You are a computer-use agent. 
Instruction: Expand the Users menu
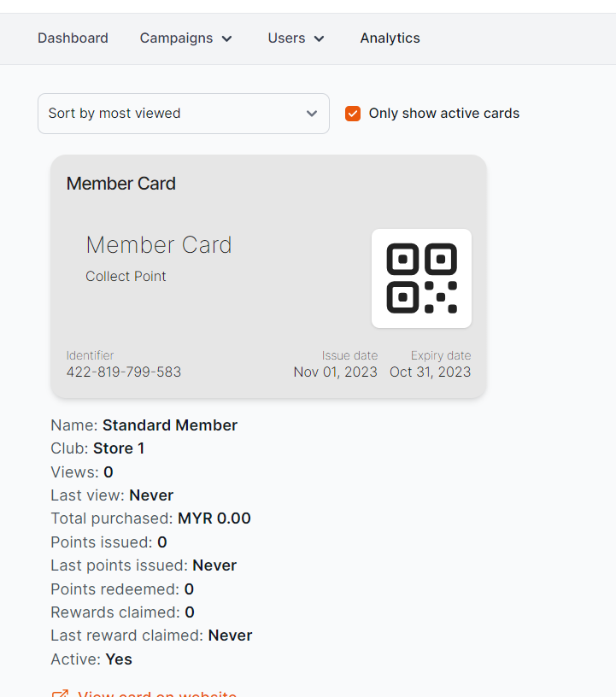pos(286,38)
